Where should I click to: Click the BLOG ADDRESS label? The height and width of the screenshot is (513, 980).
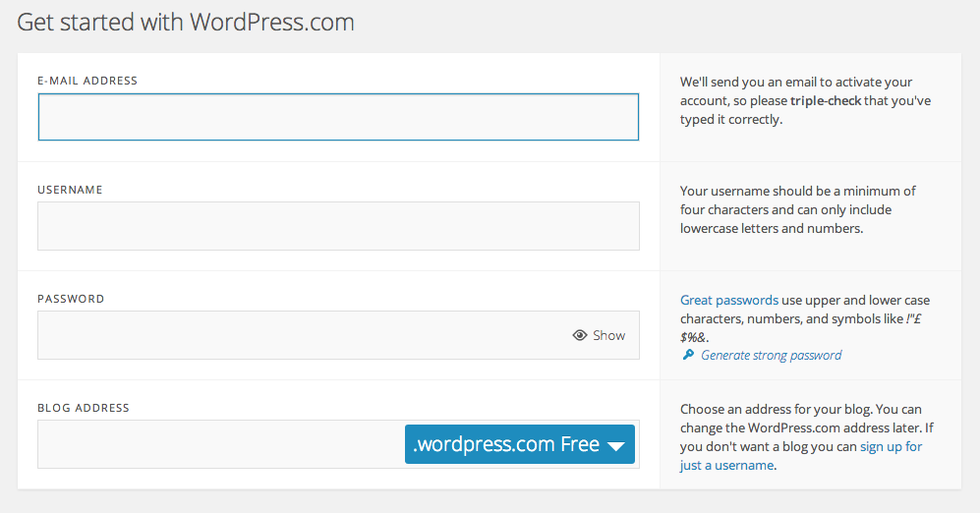coord(84,408)
